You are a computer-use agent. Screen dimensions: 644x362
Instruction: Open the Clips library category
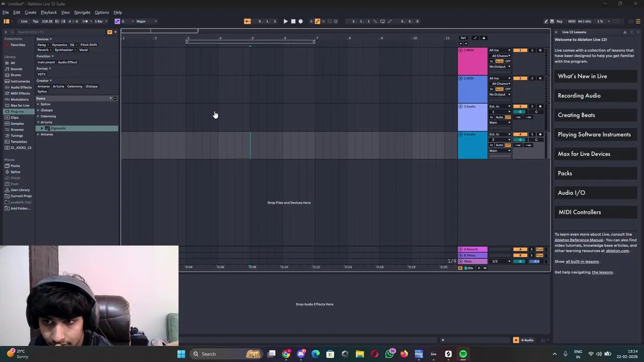(15, 117)
